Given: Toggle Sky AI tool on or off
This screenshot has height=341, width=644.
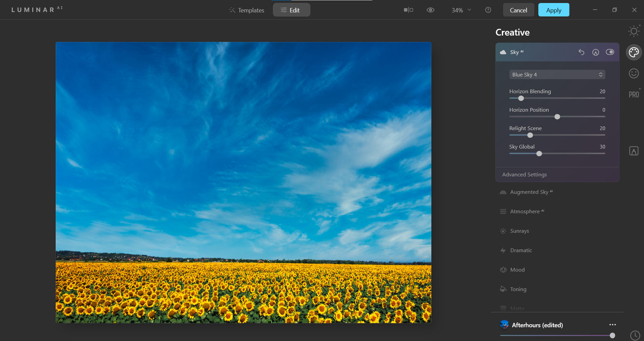Looking at the screenshot, I should (610, 52).
